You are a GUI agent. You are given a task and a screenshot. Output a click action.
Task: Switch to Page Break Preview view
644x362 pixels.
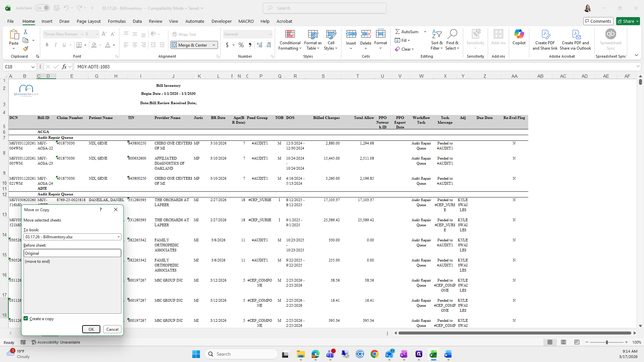coord(577,342)
